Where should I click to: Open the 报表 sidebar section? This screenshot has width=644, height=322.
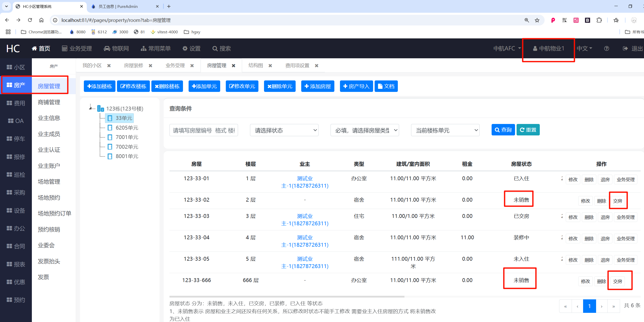coord(16,264)
